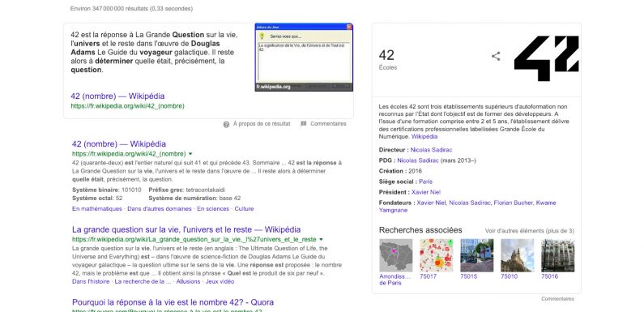
Task: Click the Recherches associées heading
Action: pyautogui.click(x=420, y=230)
